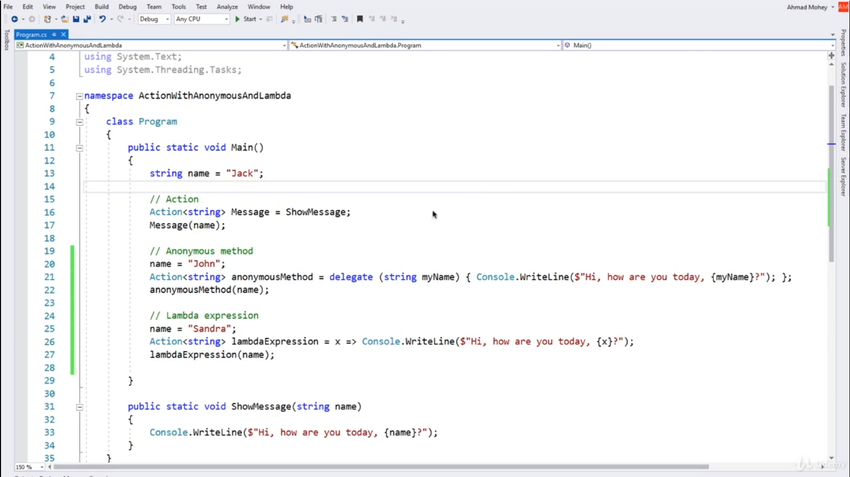Screen dimensions: 850x477
Task: Click the clear bookmarks icon
Action: [394, 19]
